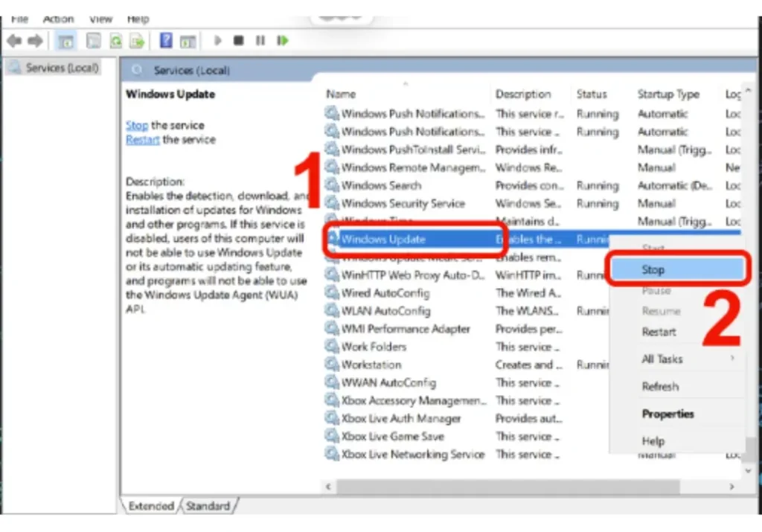
Task: Click the Start Service play icon
Action: click(x=218, y=40)
